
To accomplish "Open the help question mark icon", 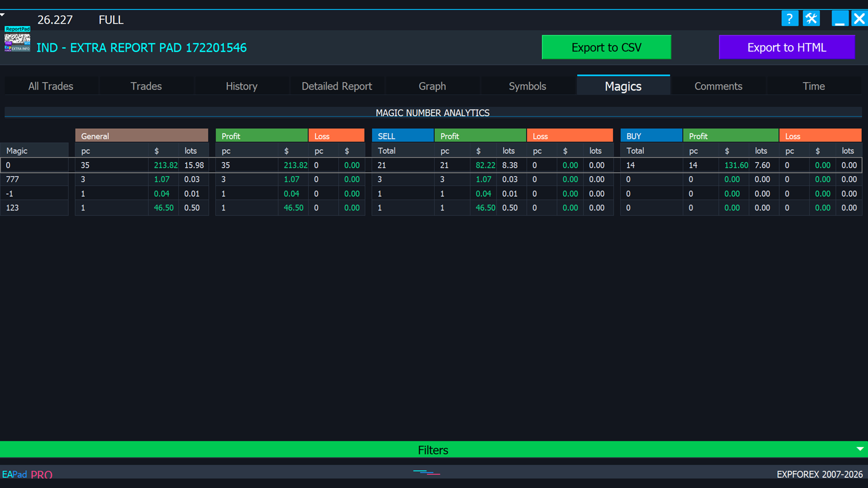I will tap(789, 19).
